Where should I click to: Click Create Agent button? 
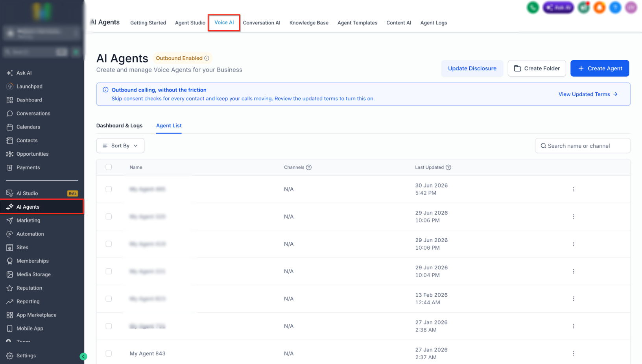tap(600, 68)
